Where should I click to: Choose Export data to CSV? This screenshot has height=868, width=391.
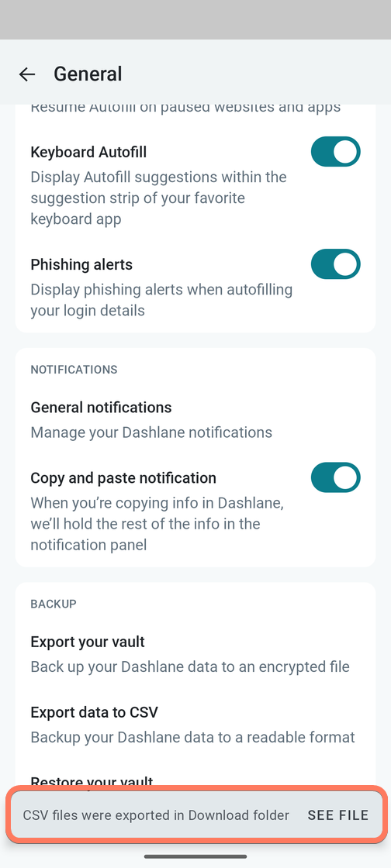[x=195, y=724]
